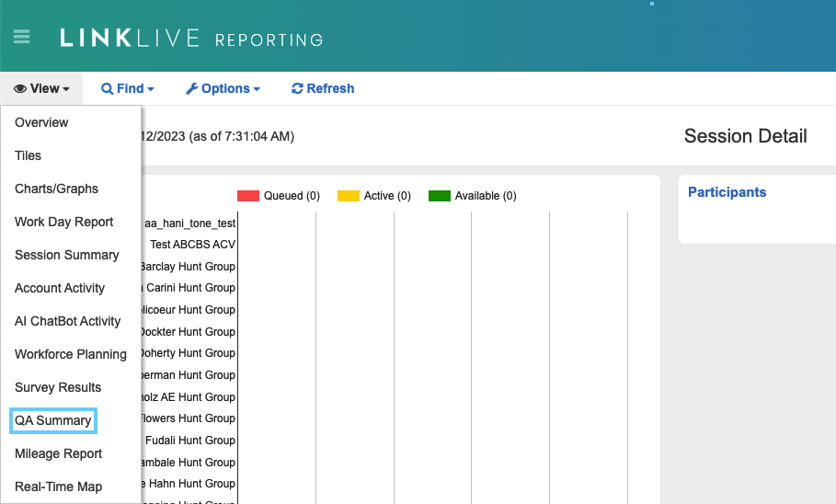Open Survey Results report

click(58, 387)
